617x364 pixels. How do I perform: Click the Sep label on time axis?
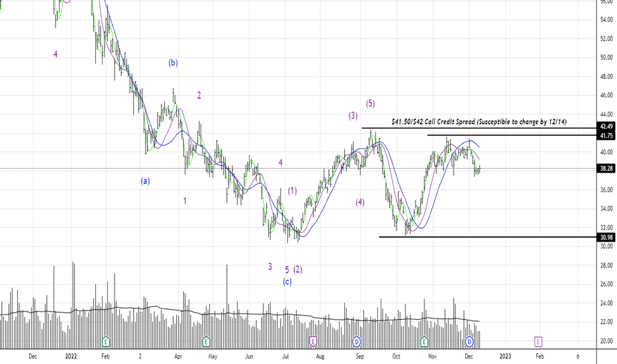pyautogui.click(x=359, y=357)
